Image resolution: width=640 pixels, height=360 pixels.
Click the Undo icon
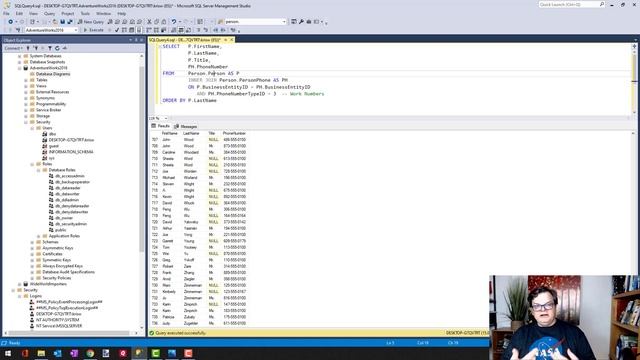tap(174, 22)
